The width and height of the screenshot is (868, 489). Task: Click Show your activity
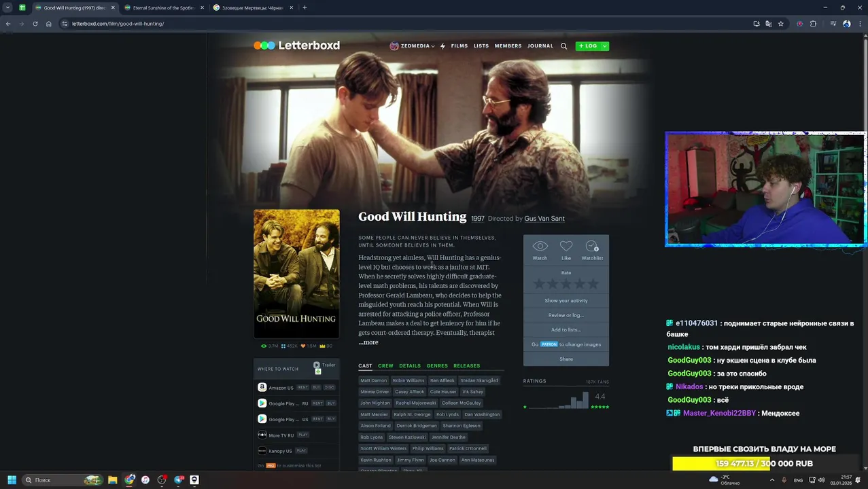[566, 300]
